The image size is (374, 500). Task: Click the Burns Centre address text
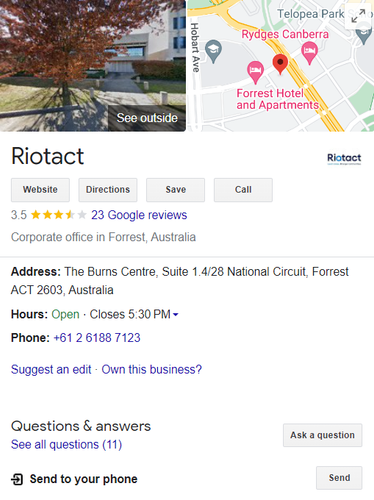tap(180, 281)
